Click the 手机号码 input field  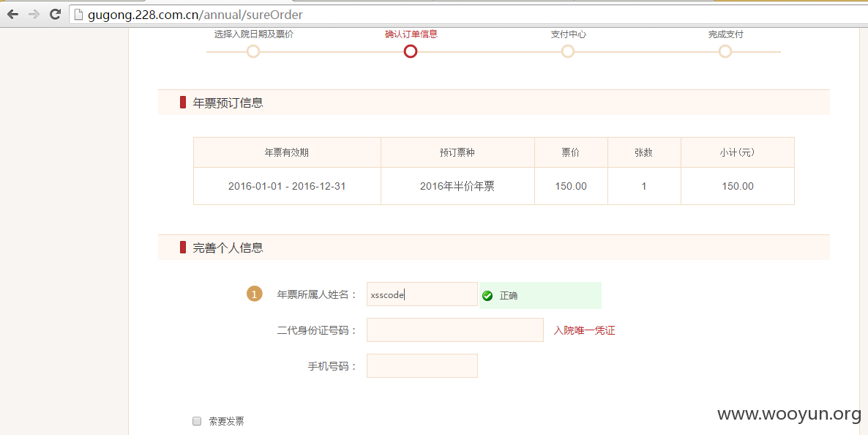(422, 365)
